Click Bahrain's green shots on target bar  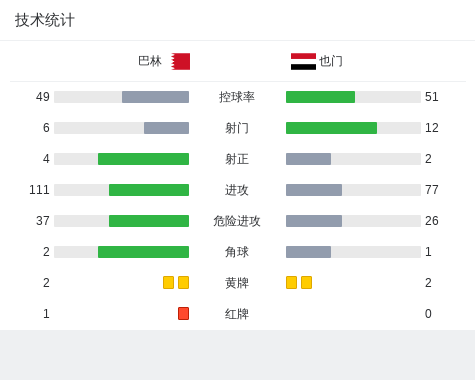pos(143,159)
